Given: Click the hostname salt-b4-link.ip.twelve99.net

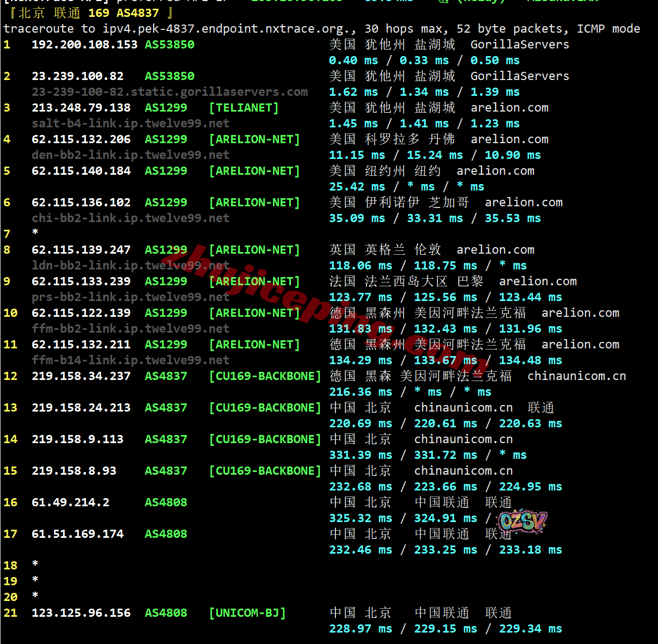Looking at the screenshot, I should [x=130, y=124].
